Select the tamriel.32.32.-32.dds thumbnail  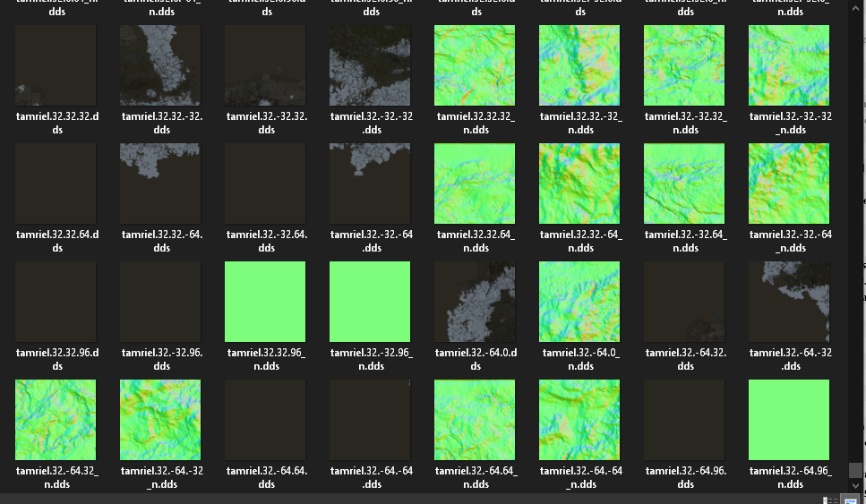click(160, 65)
